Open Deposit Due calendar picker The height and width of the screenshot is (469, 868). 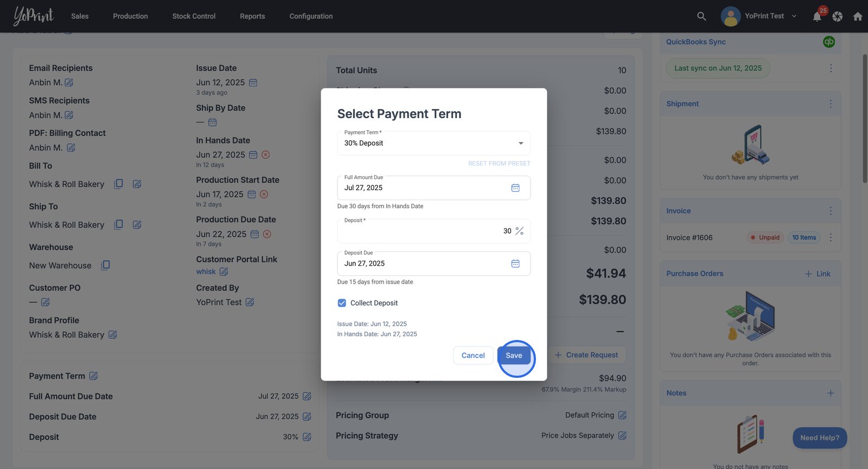tap(515, 264)
